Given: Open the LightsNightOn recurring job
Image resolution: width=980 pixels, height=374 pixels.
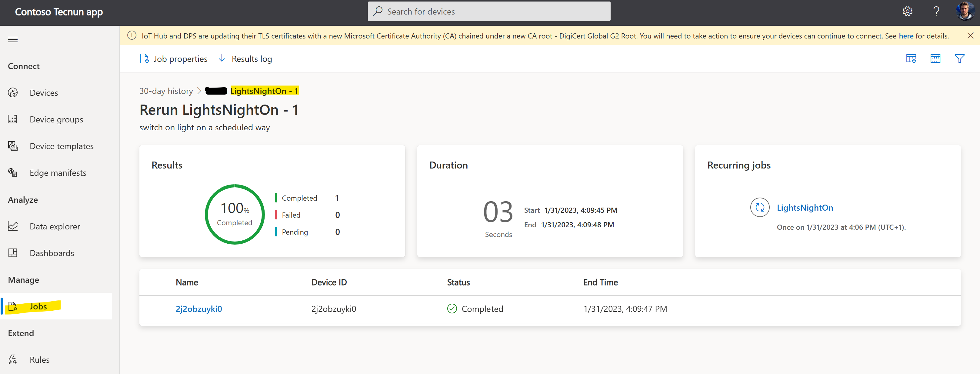Looking at the screenshot, I should tap(805, 208).
